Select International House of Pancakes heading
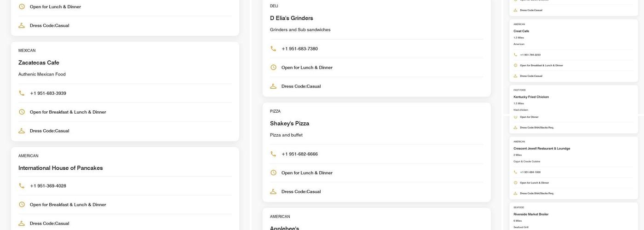This screenshot has height=230, width=644. 60,168
